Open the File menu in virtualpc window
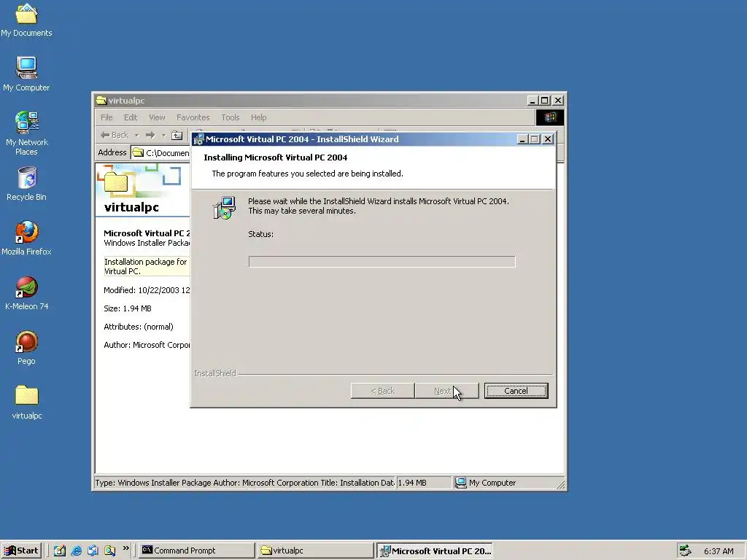747x560 pixels. (x=107, y=117)
